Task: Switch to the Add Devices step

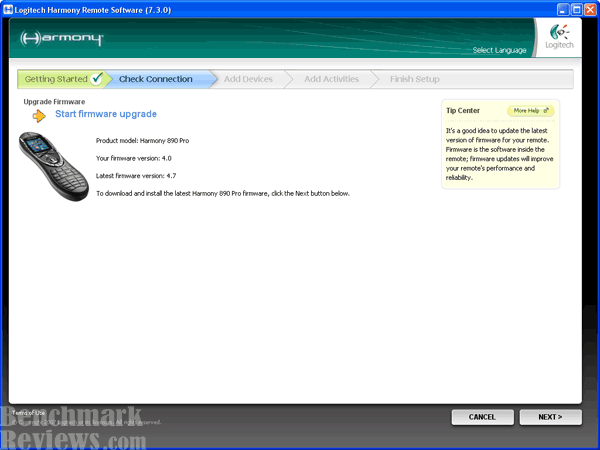Action: (248, 79)
